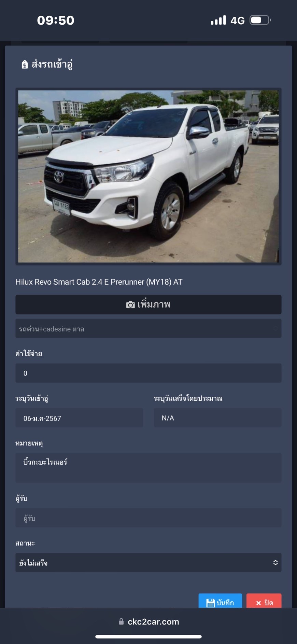Click the ผู้รับ receiver input field
The image size is (297, 644).
[148, 518]
